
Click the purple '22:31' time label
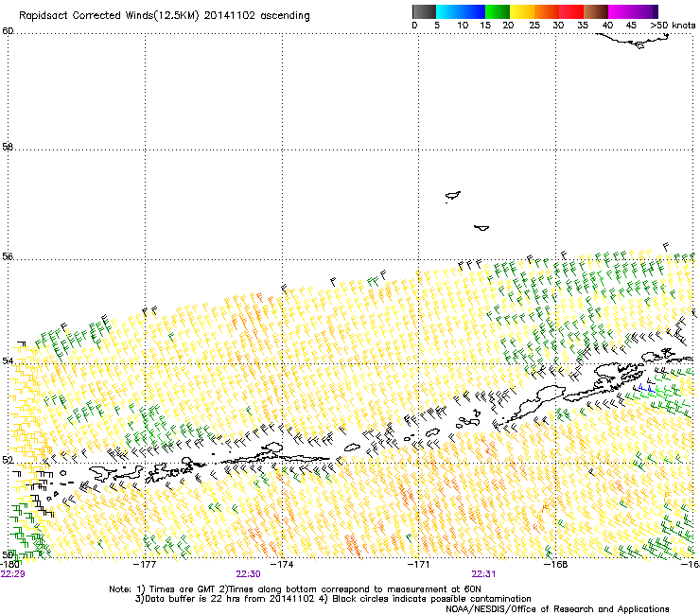pos(483,574)
